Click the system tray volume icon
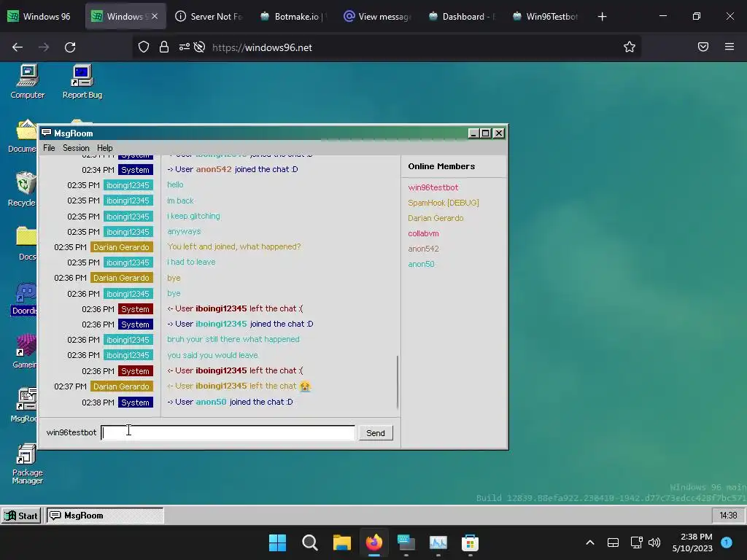 pyautogui.click(x=654, y=542)
